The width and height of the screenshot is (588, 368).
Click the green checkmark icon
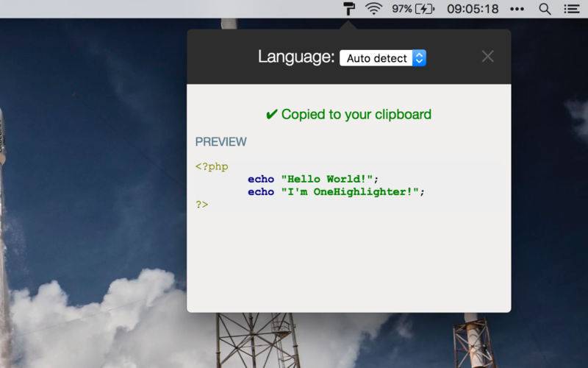pyautogui.click(x=271, y=114)
